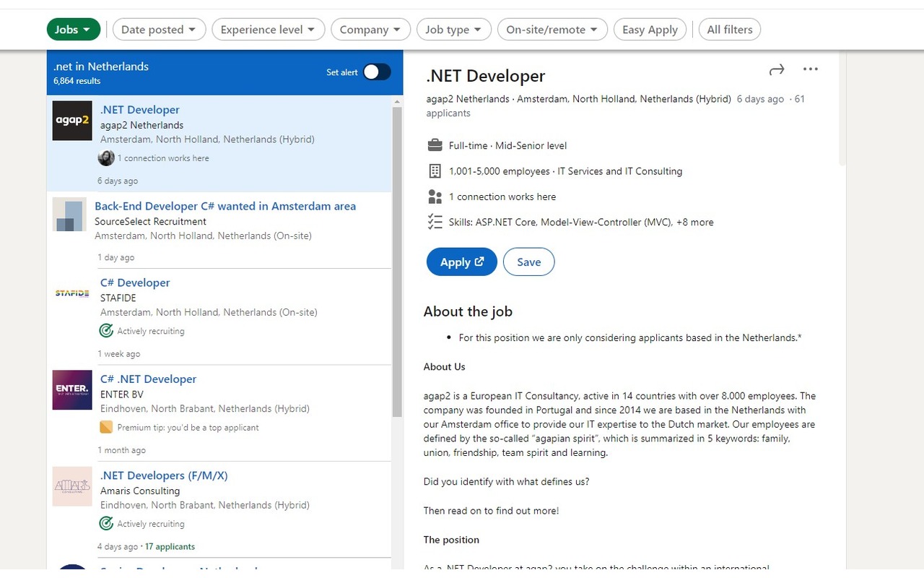Viewport: 924px width, 578px height.
Task: Open the job posting options menu
Action: click(x=810, y=69)
